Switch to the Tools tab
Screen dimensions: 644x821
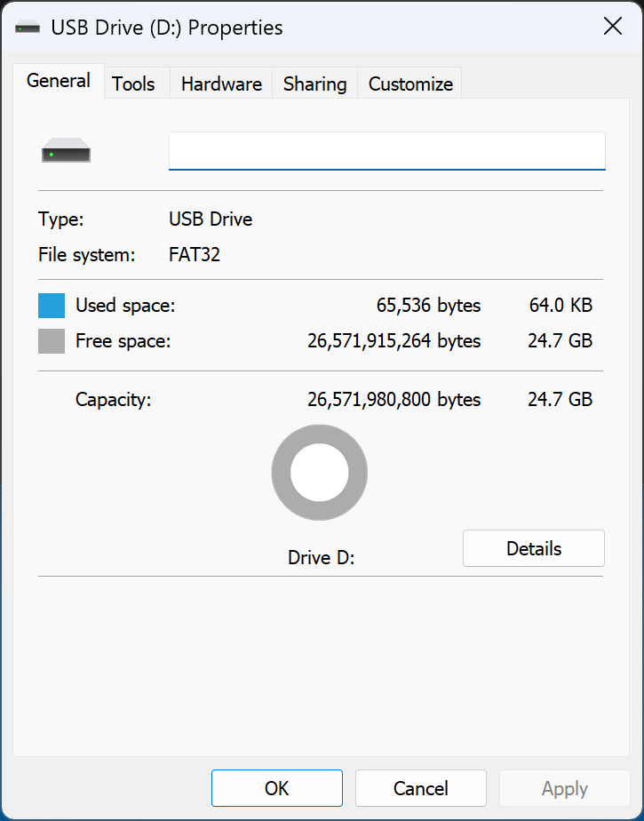[x=133, y=84]
